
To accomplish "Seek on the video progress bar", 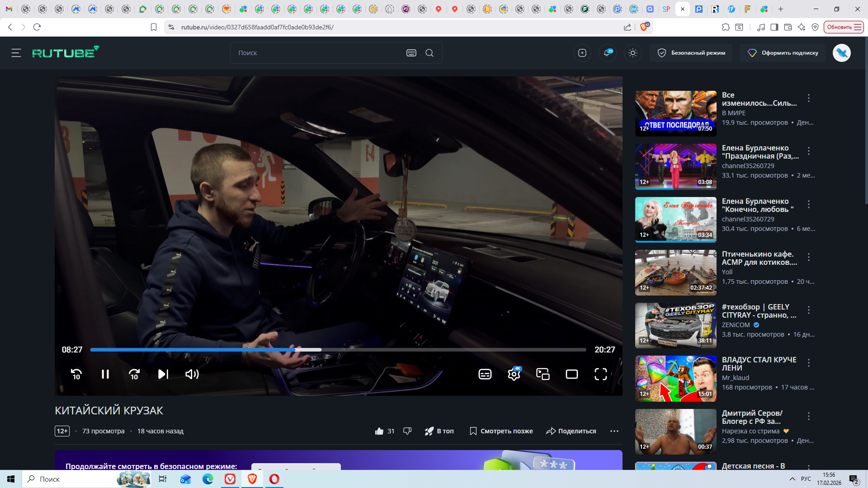I will coord(407,350).
